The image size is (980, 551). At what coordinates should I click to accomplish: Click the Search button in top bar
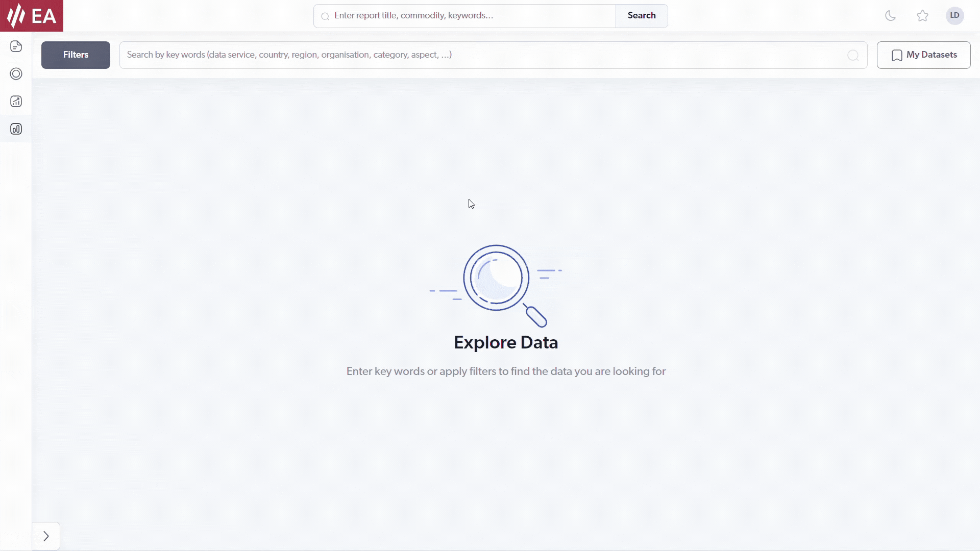[x=642, y=16]
